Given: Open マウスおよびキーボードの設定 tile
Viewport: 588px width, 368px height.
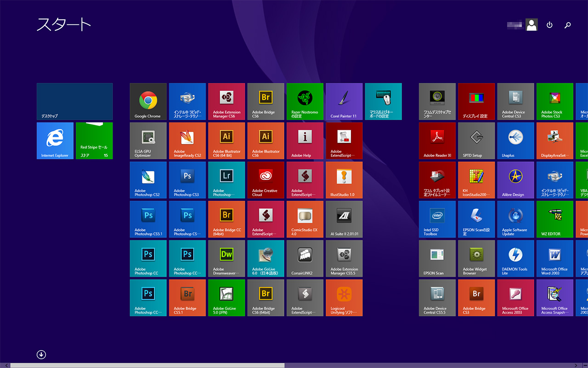Looking at the screenshot, I should coord(384,102).
